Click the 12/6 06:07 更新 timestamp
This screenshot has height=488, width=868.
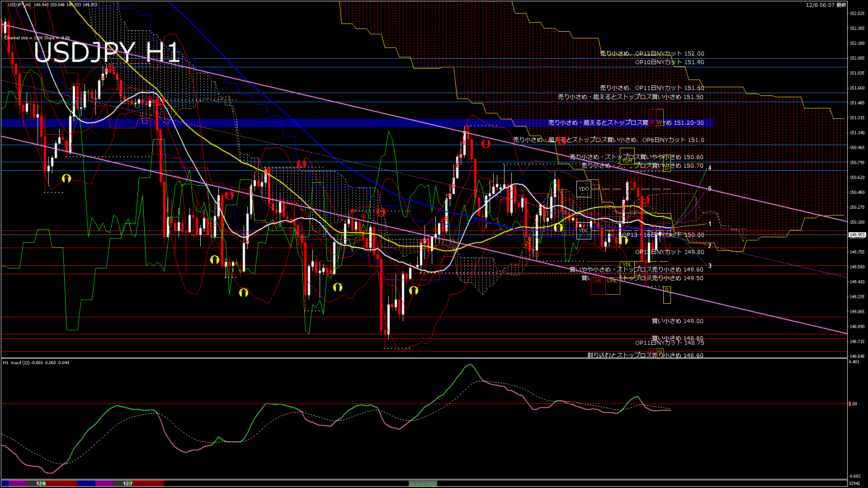tap(826, 5)
